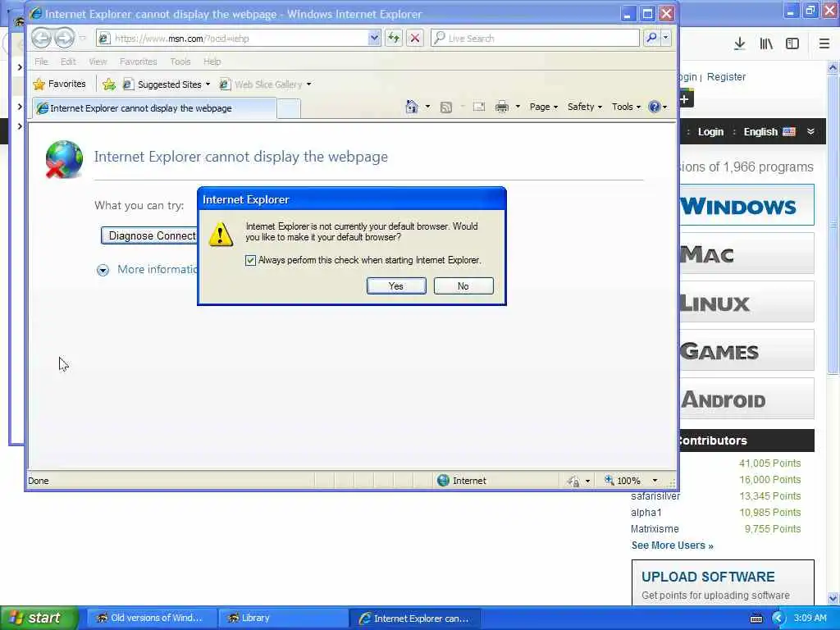Click the IE Forward navigation arrow

pyautogui.click(x=65, y=38)
